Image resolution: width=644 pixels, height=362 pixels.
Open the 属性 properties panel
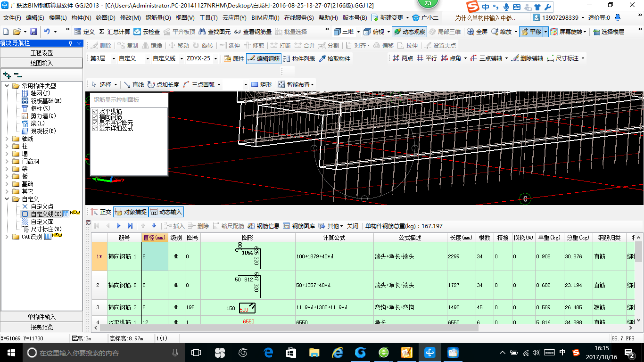click(x=234, y=58)
